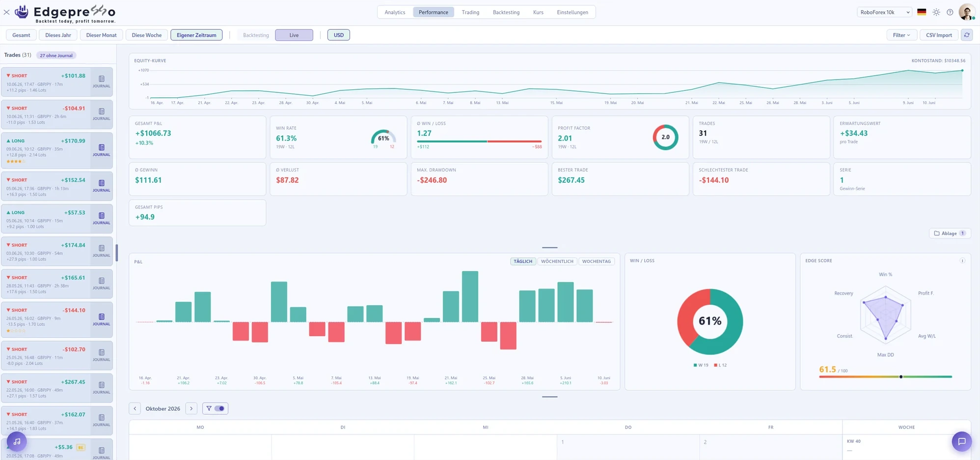Viewport: 980px width, 460px height.
Task: Select the WÖCHENTLICH P&L view
Action: click(557, 261)
